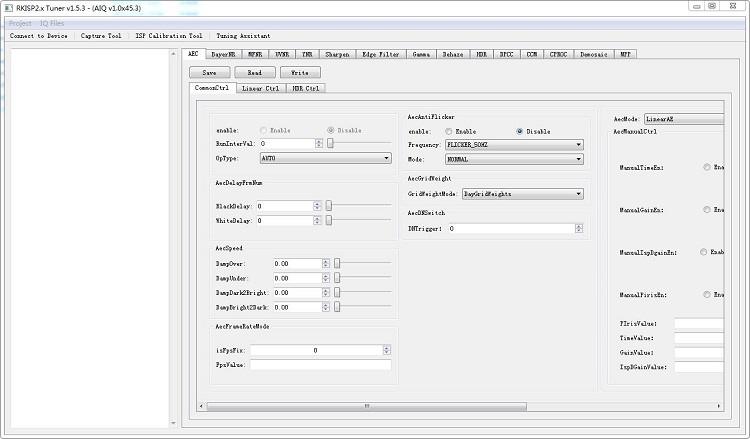Open Tuning Assistant
The width and height of the screenshot is (750, 439).
[x=243, y=36]
